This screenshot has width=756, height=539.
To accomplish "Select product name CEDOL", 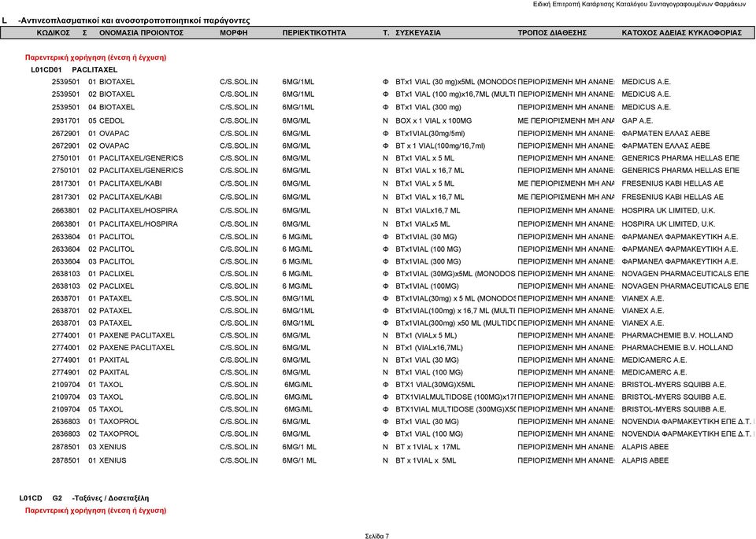I will (x=111, y=121).
